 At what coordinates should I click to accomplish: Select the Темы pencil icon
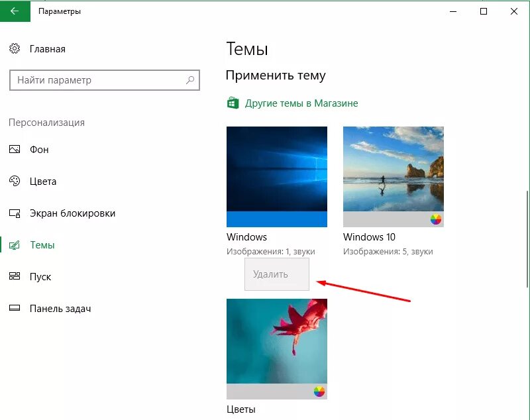coord(15,245)
